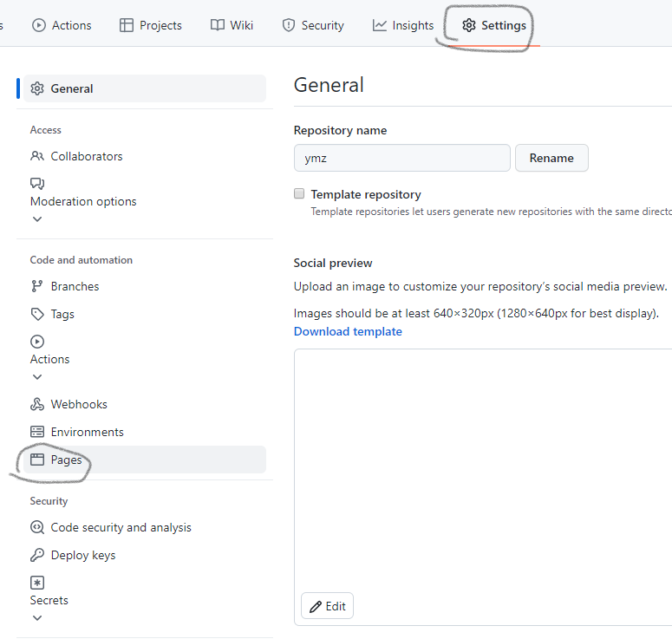Expand the Moderation options chevron

[37, 219]
